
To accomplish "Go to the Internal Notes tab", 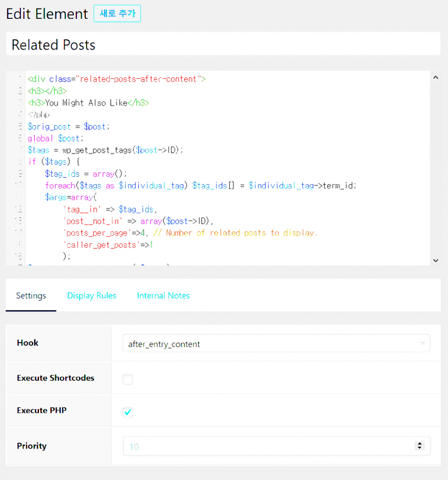I will coord(163,296).
